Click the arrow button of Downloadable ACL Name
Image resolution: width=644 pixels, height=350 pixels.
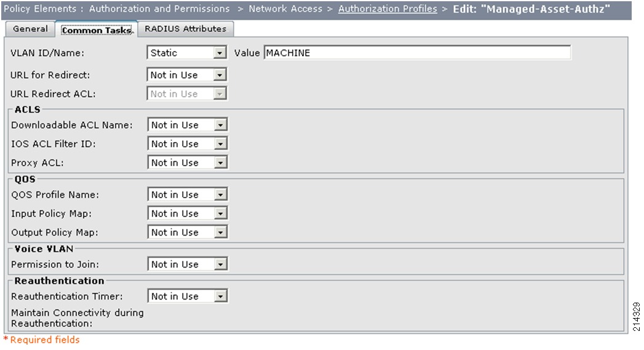(x=221, y=125)
